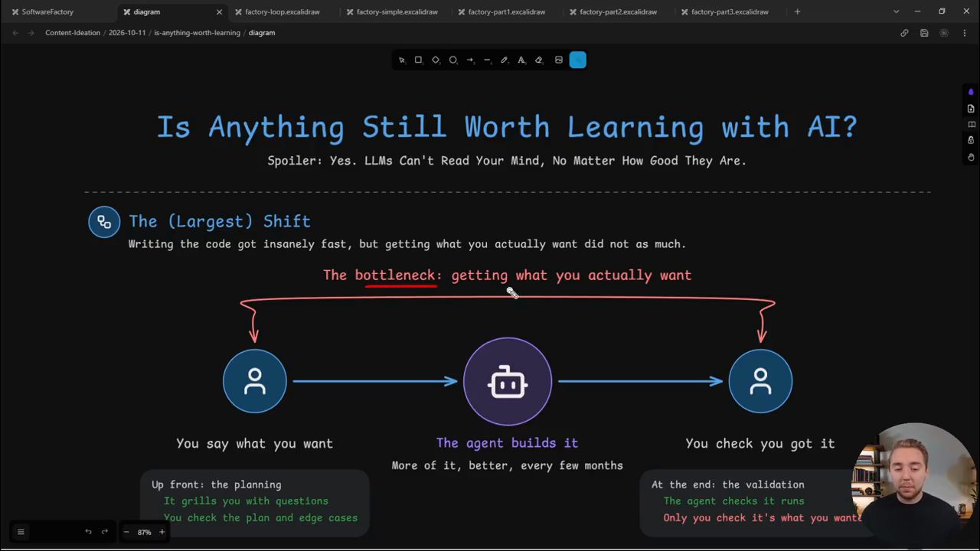Toggle the eye preview mode icon
Screen dimensions: 980x551
944,33
